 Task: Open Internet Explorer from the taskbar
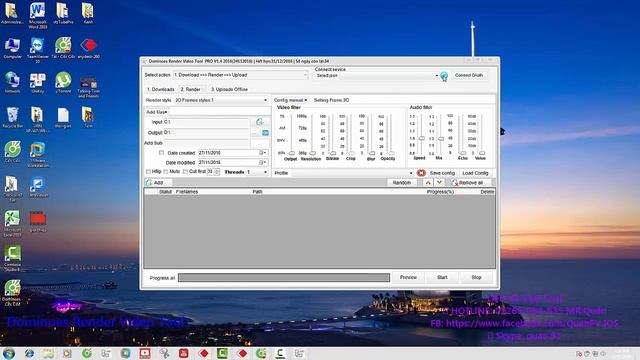tap(29, 353)
